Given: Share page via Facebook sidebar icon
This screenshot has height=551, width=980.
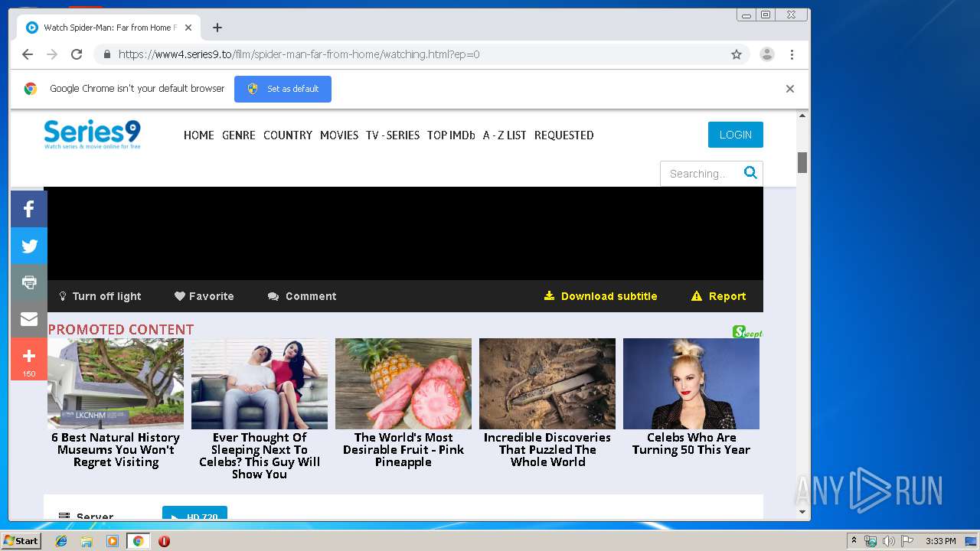Looking at the screenshot, I should (x=29, y=209).
